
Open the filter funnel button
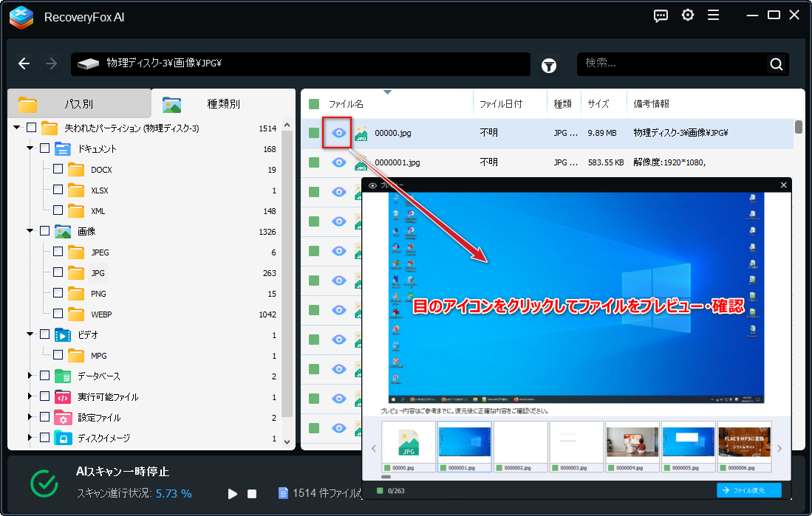click(x=549, y=66)
